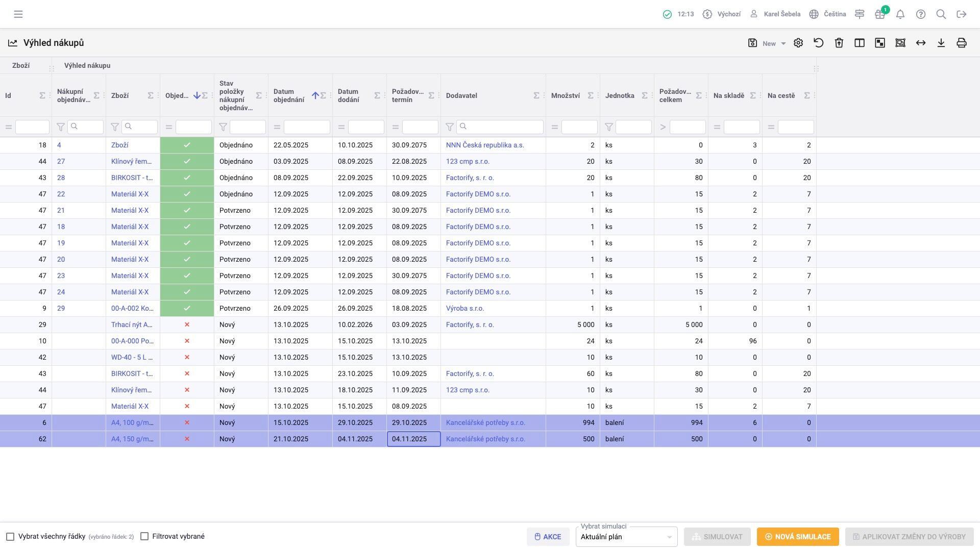Click the 'Dodavatel' column header
Image resolution: width=980 pixels, height=551 pixels.
tap(461, 96)
